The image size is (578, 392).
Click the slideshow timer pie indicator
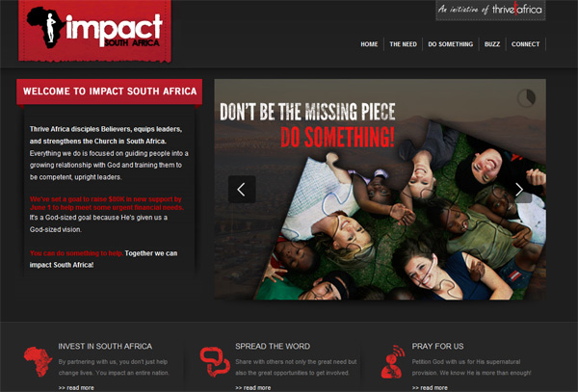click(526, 97)
